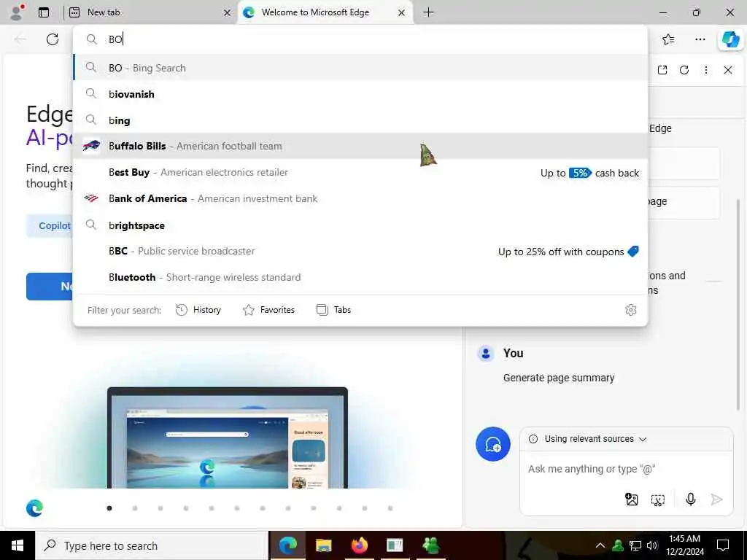Send the Copilot message arrow
Image resolution: width=747 pixels, height=560 pixels.
click(x=716, y=499)
